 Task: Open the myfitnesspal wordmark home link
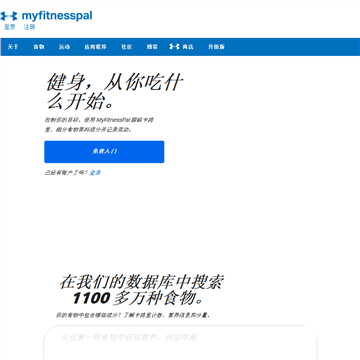57,16
